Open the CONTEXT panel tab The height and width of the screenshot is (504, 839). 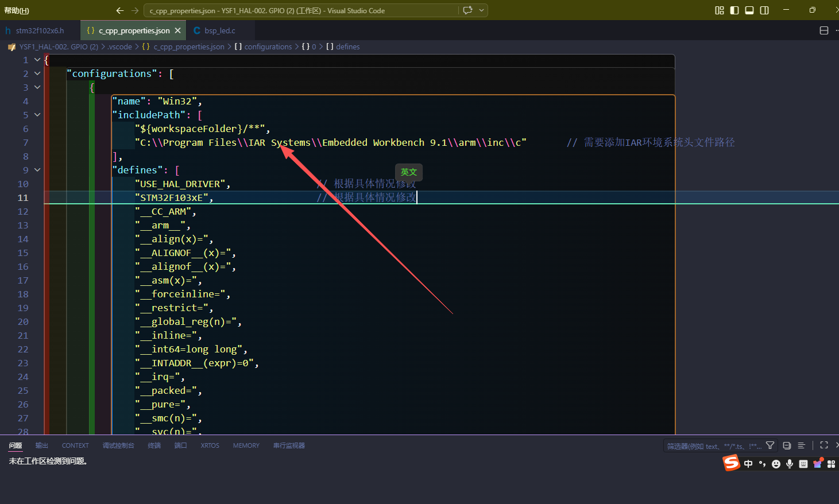(75, 445)
